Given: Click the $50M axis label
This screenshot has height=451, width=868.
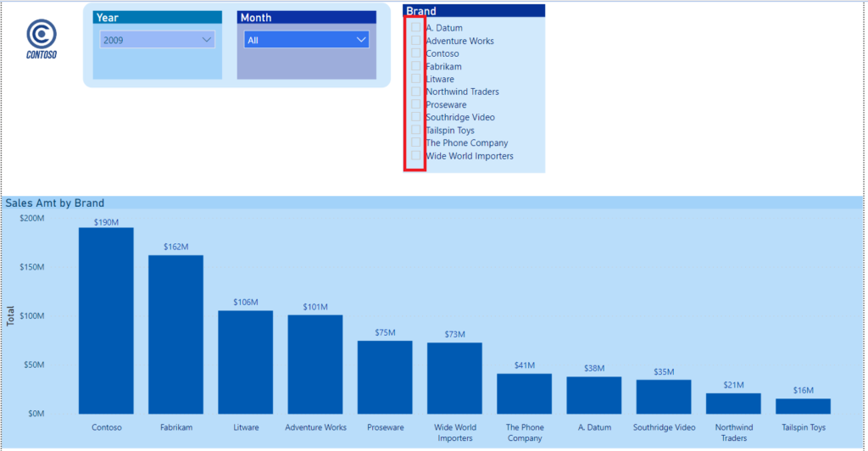Looking at the screenshot, I should [x=34, y=365].
